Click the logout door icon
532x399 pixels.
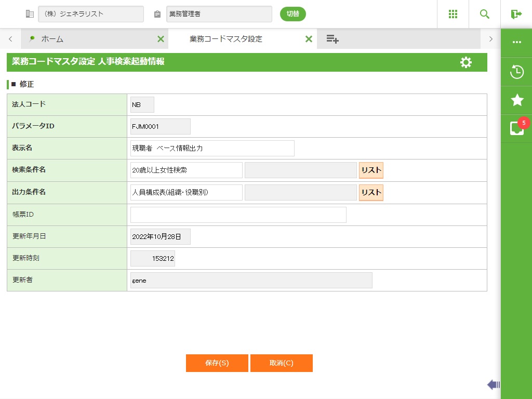click(516, 14)
